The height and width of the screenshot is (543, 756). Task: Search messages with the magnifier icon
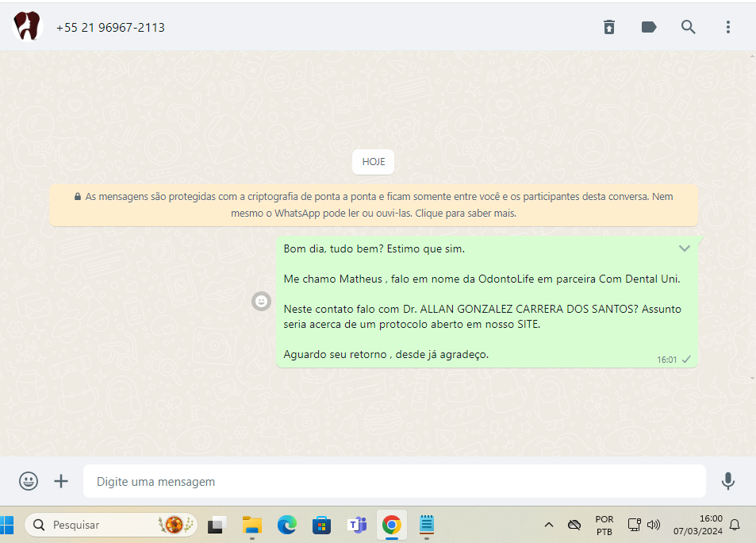(688, 27)
